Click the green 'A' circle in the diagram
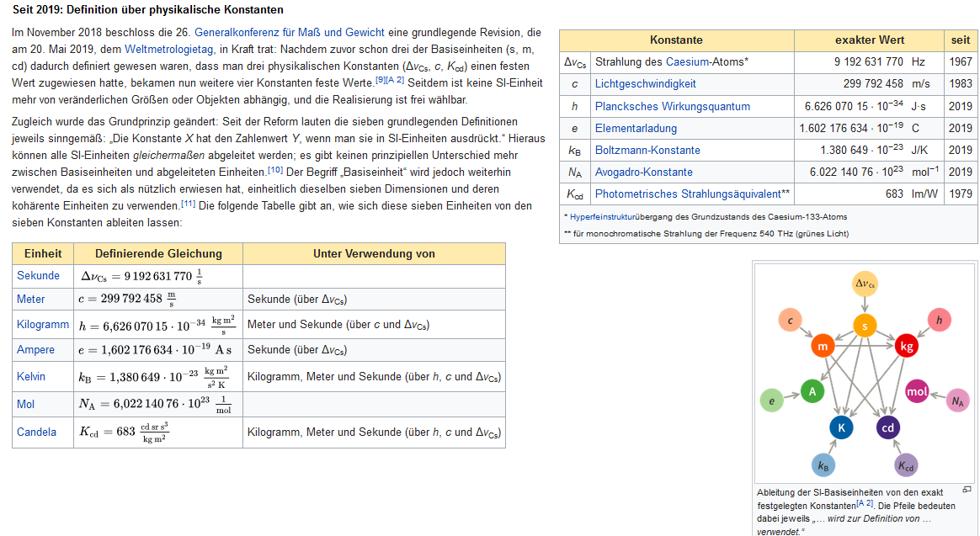The height and width of the screenshot is (536, 980). [812, 391]
